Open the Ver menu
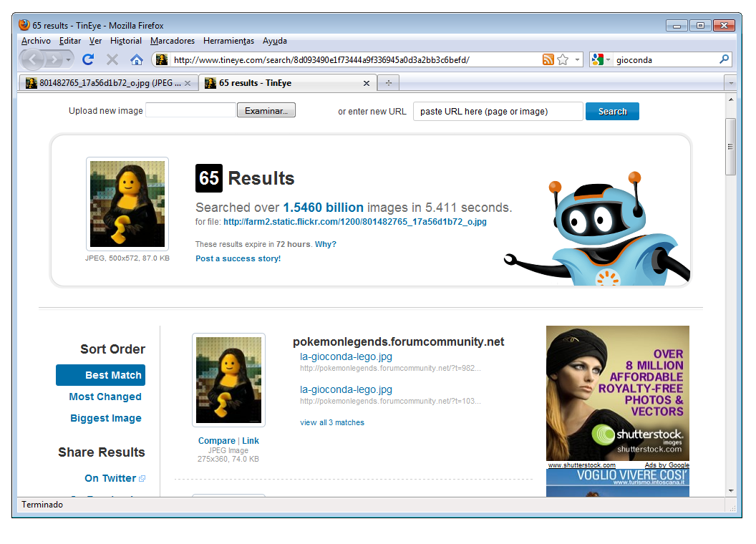This screenshot has height=544, width=756. pyautogui.click(x=95, y=41)
